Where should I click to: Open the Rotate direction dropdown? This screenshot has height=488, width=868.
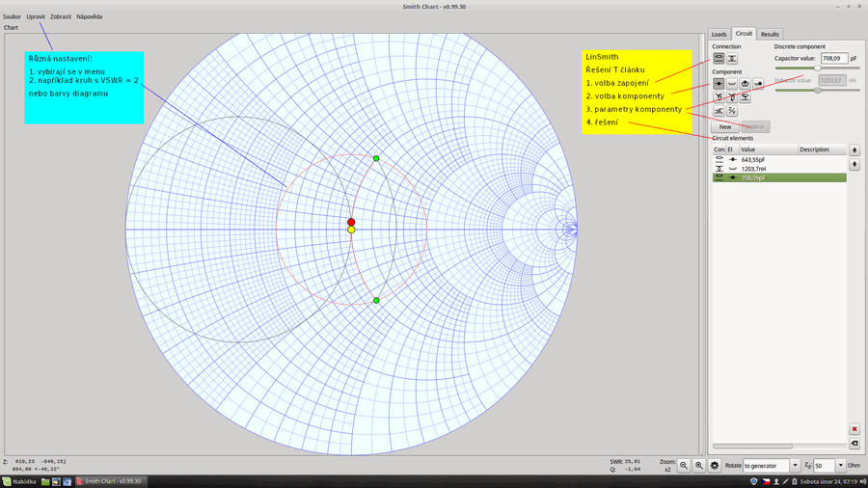[772, 465]
